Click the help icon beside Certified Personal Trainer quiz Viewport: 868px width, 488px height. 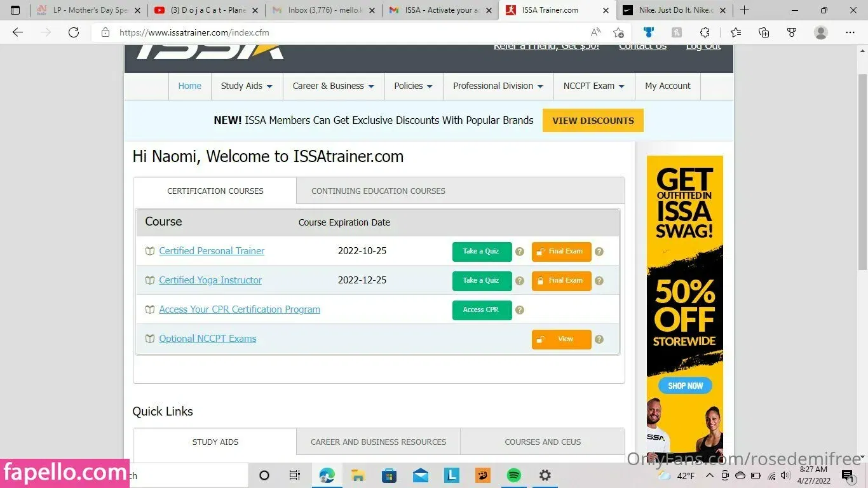pyautogui.click(x=520, y=252)
